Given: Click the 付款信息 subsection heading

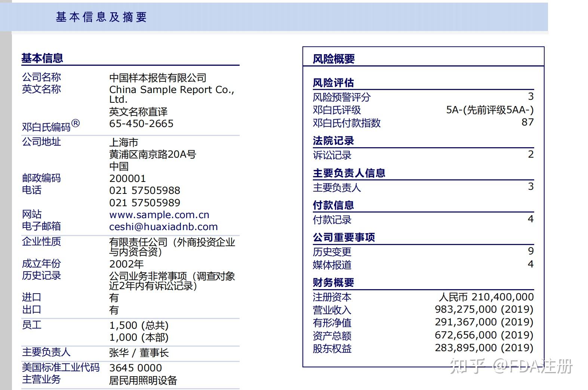Looking at the screenshot, I should click(333, 205).
